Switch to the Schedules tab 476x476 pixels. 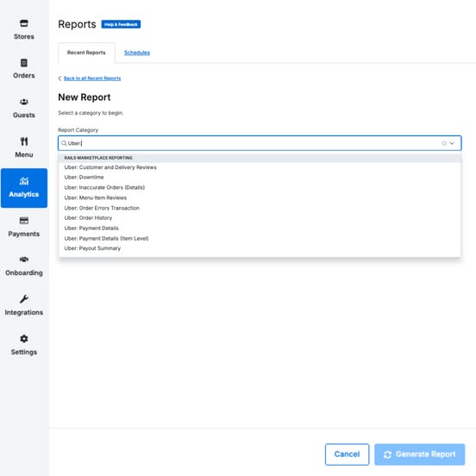pos(137,53)
